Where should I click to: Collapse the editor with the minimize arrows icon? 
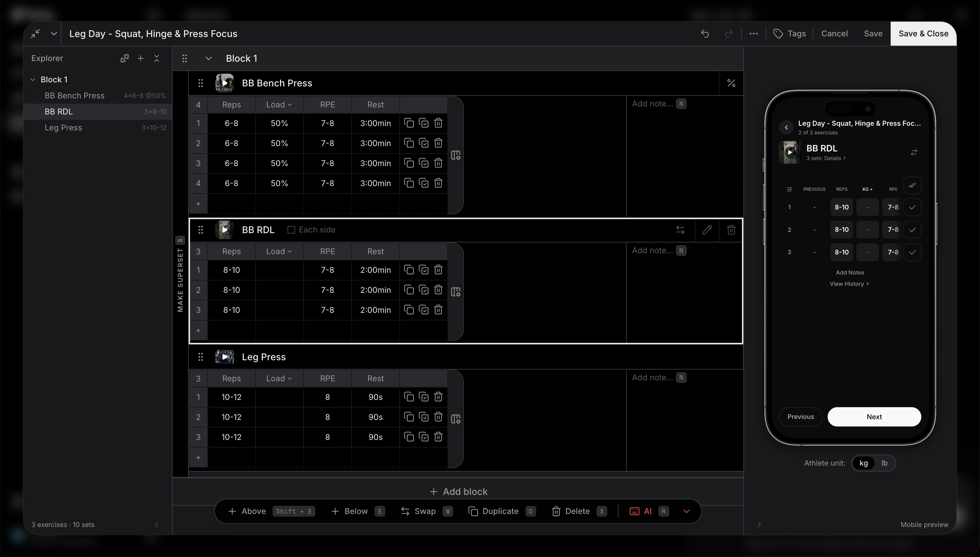click(x=36, y=34)
